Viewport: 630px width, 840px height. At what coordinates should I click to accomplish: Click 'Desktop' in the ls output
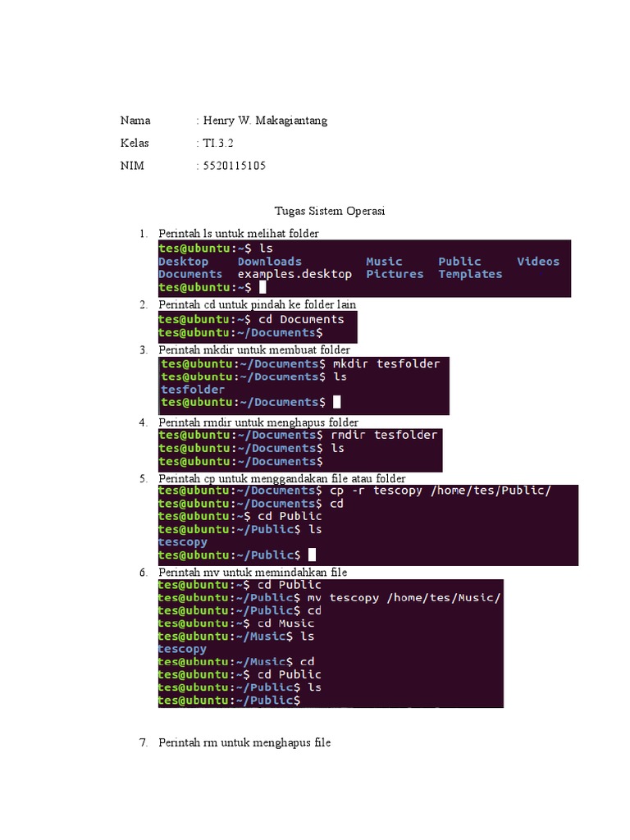(x=183, y=262)
